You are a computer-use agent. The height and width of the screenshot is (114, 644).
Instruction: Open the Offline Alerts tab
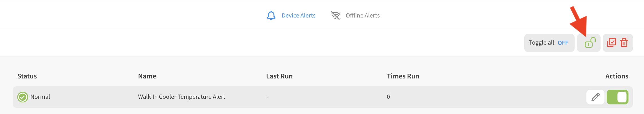[362, 16]
